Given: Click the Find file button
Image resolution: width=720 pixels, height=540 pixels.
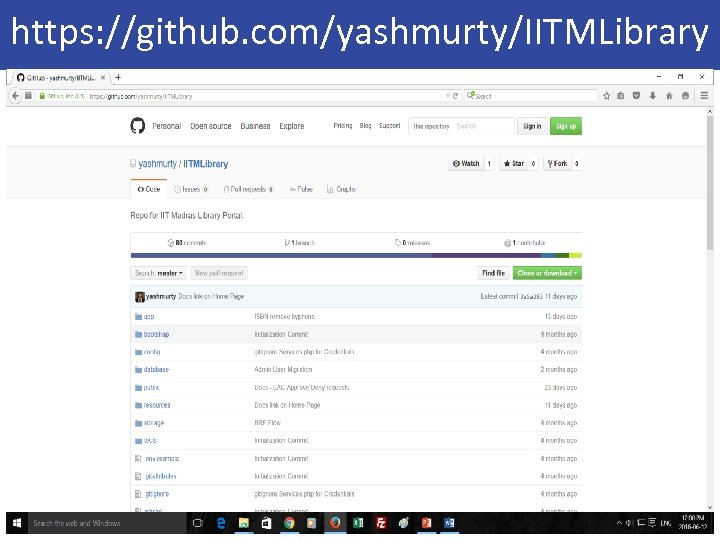Looking at the screenshot, I should 493,273.
